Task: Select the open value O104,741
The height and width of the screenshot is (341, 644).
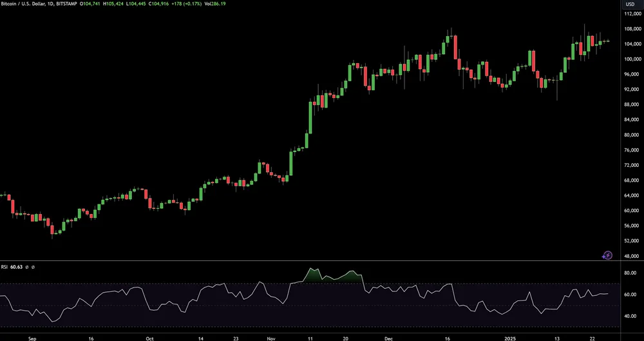Action: coord(90,3)
